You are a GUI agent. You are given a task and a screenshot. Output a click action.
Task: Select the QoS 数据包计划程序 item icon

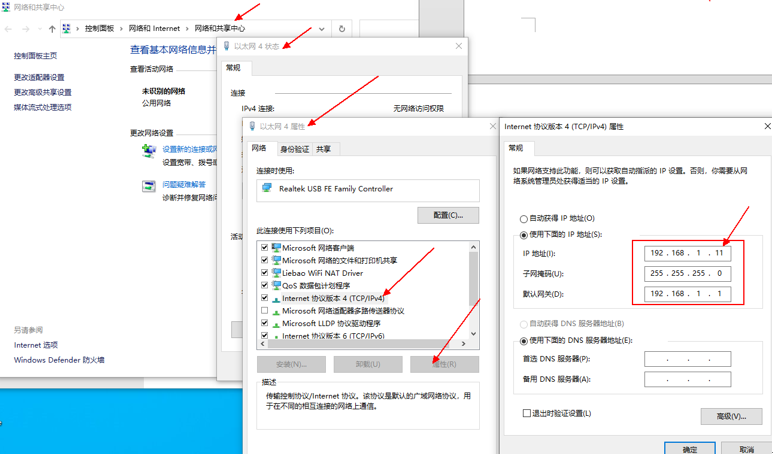pyautogui.click(x=276, y=285)
